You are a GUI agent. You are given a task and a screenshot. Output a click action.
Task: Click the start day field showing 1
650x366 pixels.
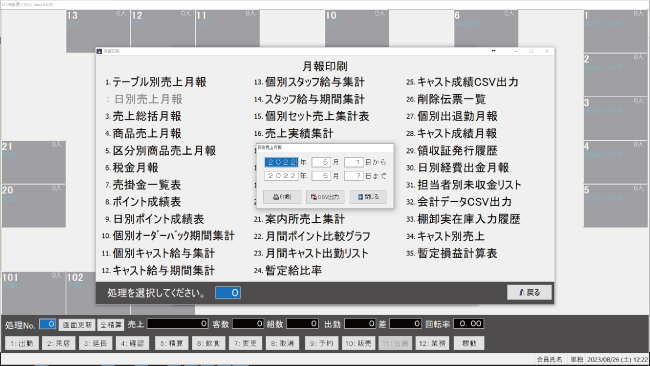pyautogui.click(x=354, y=162)
